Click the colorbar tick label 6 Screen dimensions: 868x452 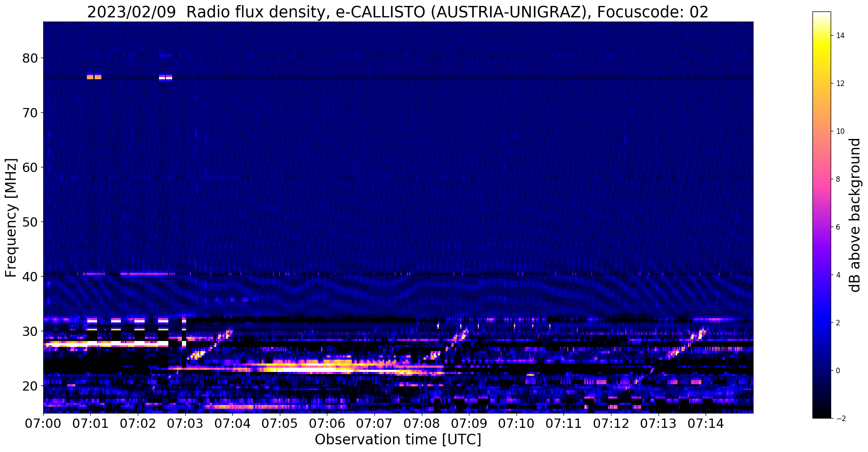837,227
